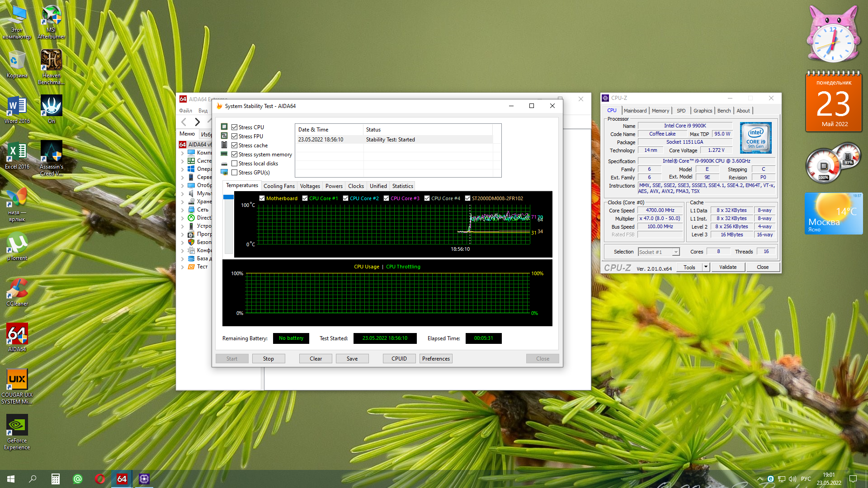Enable Stress local disks checkbox

pyautogui.click(x=234, y=164)
